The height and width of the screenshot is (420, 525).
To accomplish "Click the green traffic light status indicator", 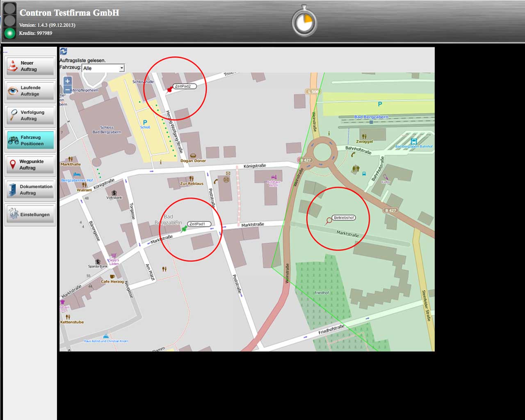I will [9, 33].
